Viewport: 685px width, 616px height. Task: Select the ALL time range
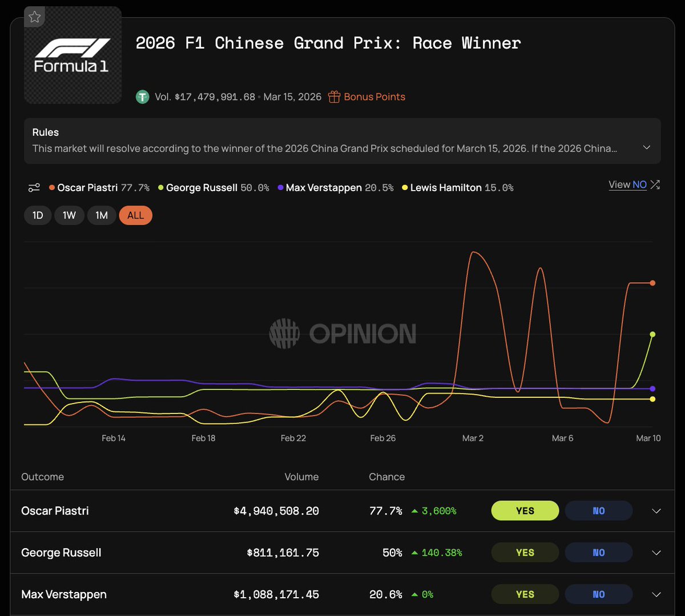click(x=136, y=215)
